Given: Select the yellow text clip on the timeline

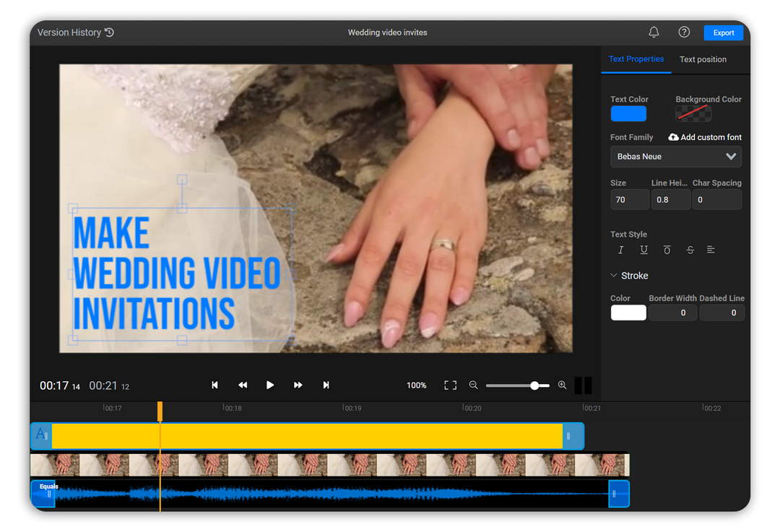Looking at the screenshot, I should pos(303,436).
